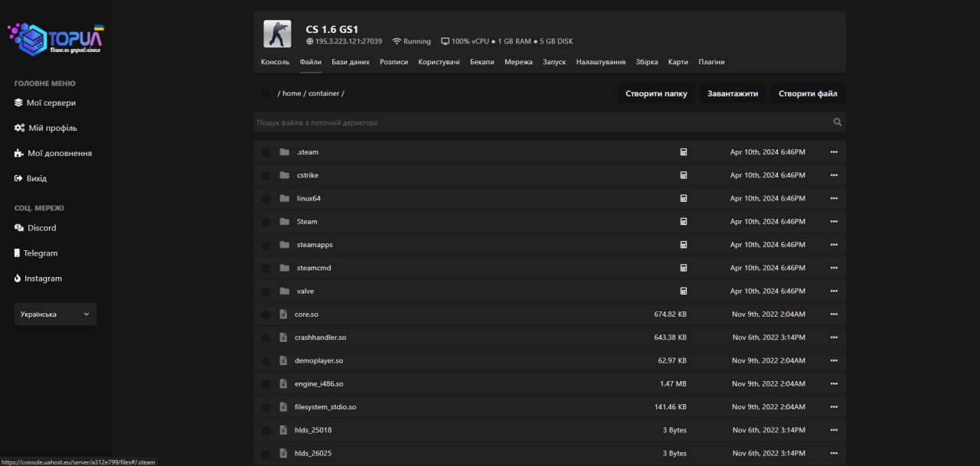
Task: Click the Instagram flame icon
Action: 18,279
